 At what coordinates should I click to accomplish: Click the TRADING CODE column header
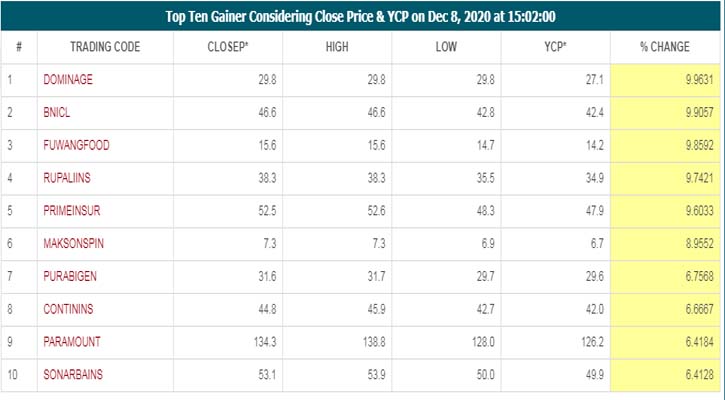coord(104,47)
